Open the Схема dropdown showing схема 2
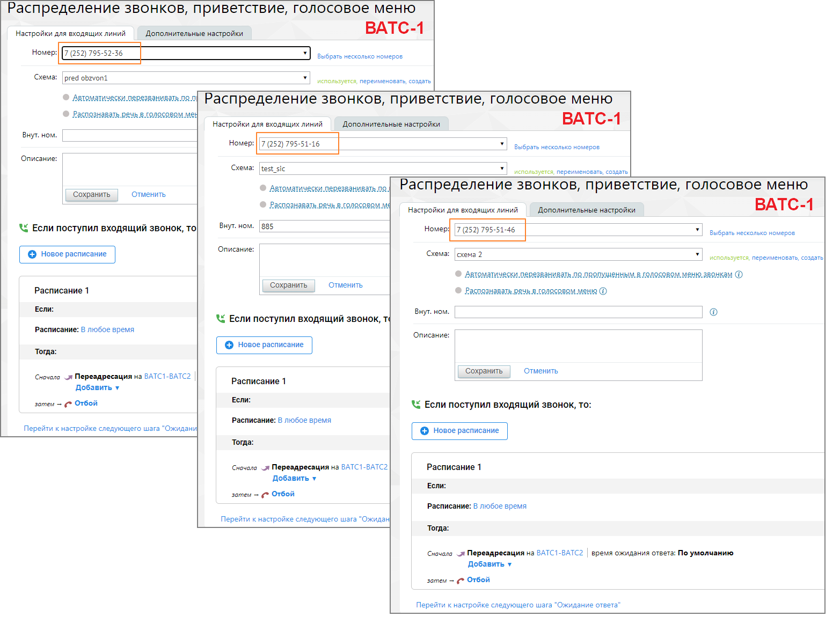Viewport: 840px width, 631px height. click(578, 254)
